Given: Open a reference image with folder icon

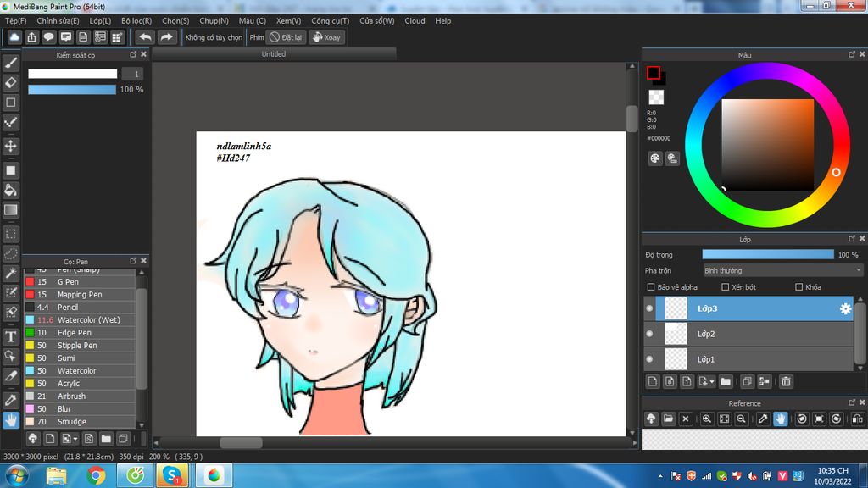Looking at the screenshot, I should tap(668, 419).
